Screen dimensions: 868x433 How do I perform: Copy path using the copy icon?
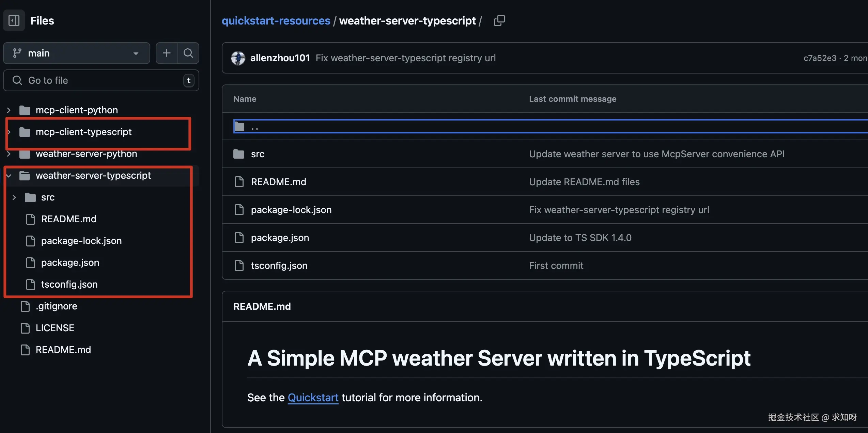pos(499,20)
